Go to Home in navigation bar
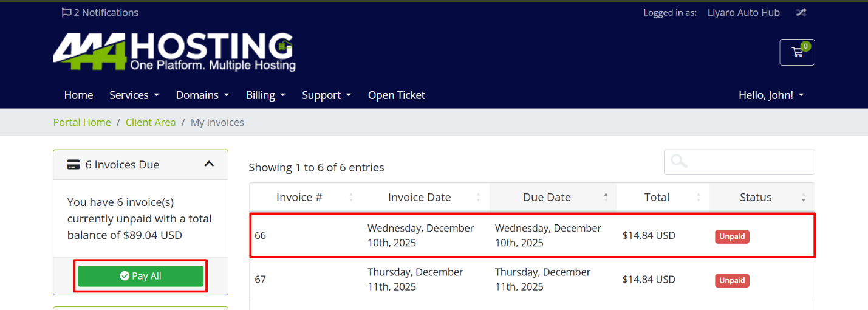Viewport: 868px width, 310px height. [x=78, y=95]
